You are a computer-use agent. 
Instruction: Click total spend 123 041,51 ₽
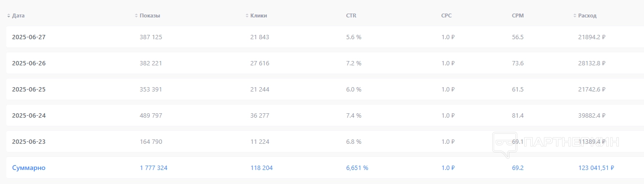pyautogui.click(x=596, y=168)
